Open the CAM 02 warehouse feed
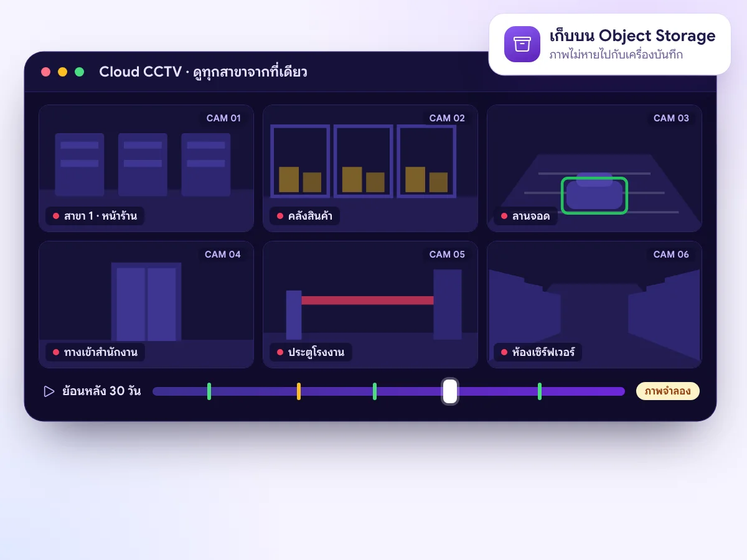The image size is (747, 560). click(370, 169)
